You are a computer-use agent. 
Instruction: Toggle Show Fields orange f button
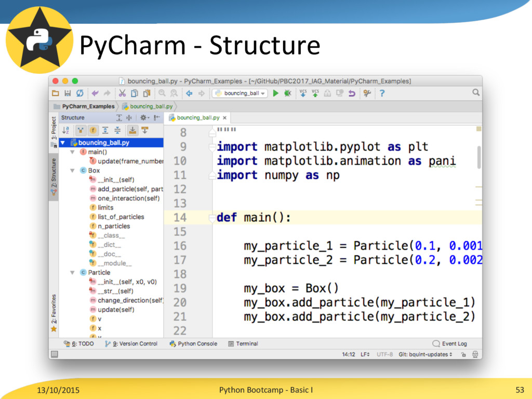[x=92, y=130]
